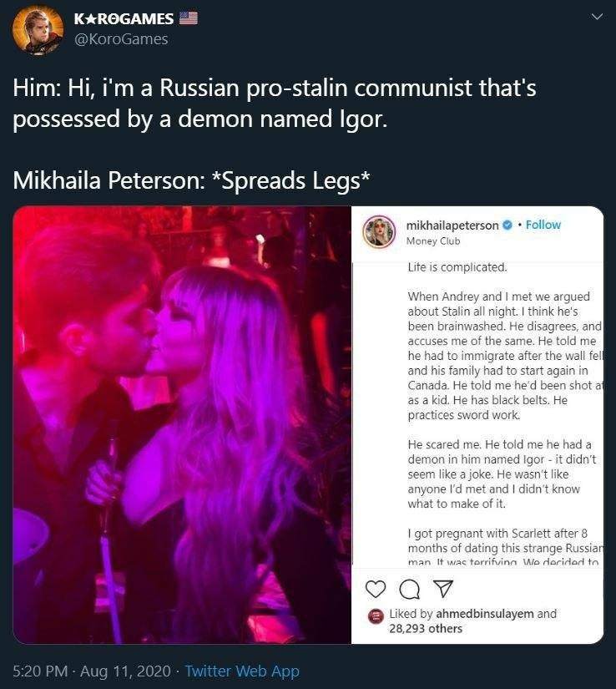Click the blue verified badge

pyautogui.click(x=507, y=225)
